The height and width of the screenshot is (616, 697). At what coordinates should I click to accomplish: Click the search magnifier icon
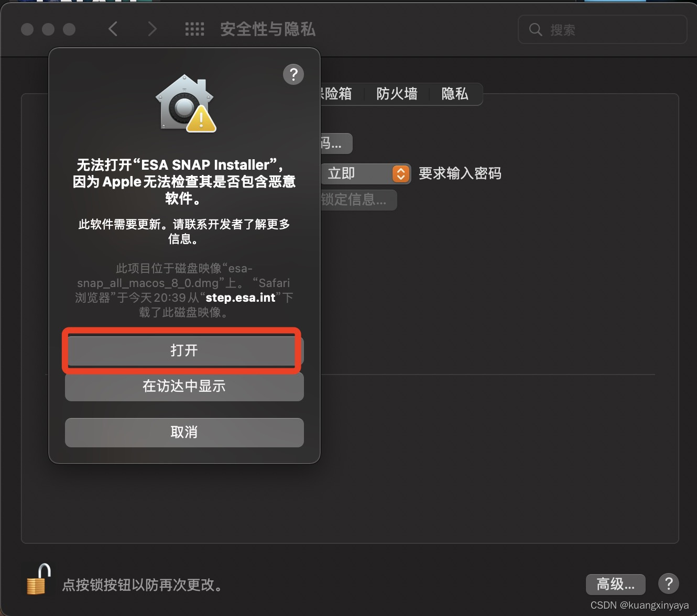(x=535, y=29)
